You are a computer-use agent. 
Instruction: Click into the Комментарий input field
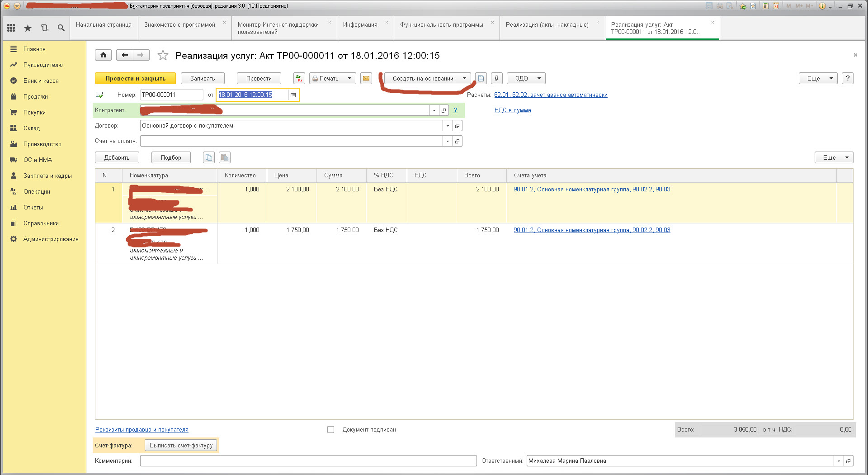pyautogui.click(x=308, y=461)
